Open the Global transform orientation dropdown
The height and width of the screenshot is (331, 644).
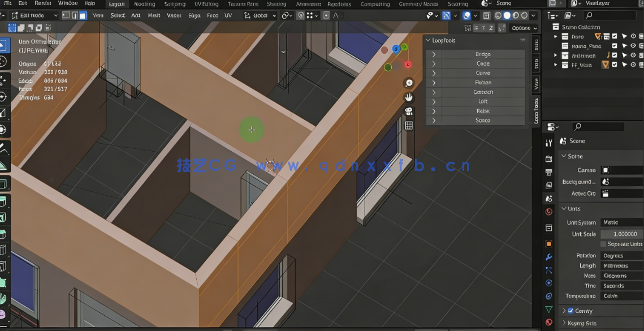tap(260, 15)
